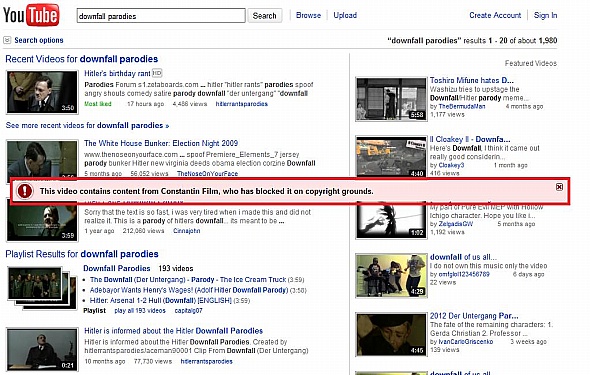Open the 1:02 black and white thumbnail
The image size is (590, 375).
(391, 221)
